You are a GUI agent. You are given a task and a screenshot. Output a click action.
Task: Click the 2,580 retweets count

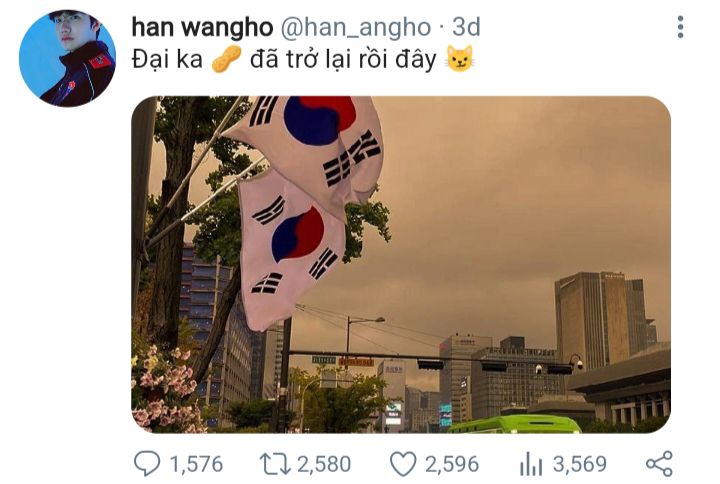[x=324, y=464]
